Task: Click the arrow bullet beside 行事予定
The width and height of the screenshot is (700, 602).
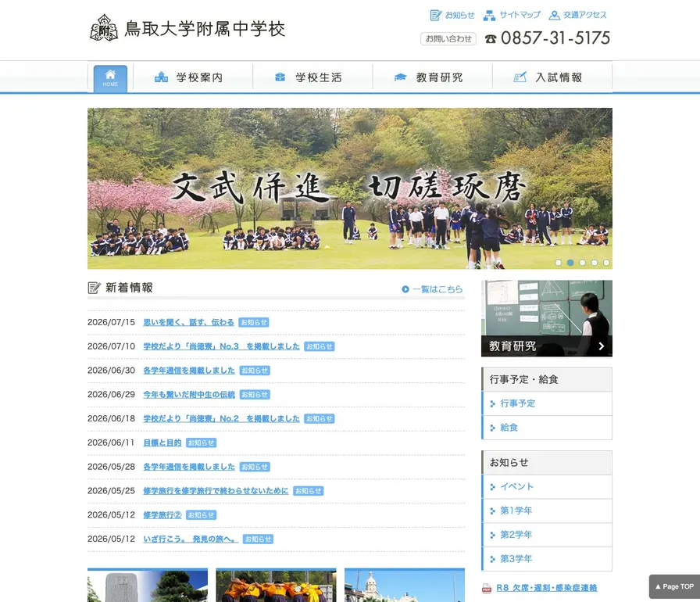Action: [492, 403]
